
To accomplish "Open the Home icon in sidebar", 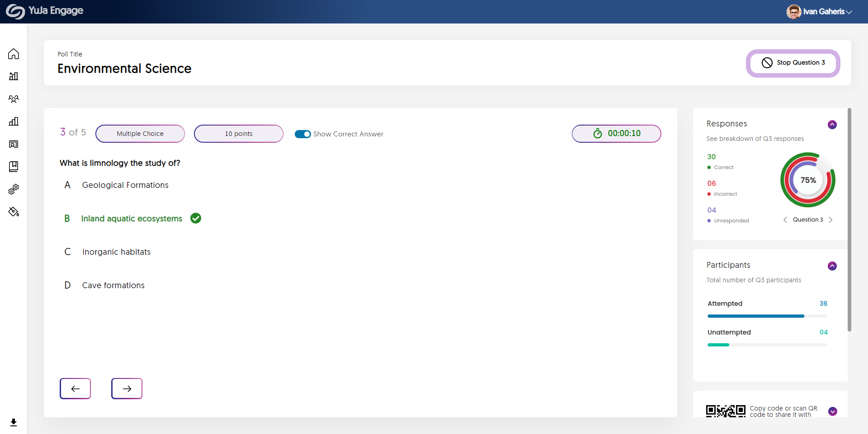I will [x=14, y=54].
